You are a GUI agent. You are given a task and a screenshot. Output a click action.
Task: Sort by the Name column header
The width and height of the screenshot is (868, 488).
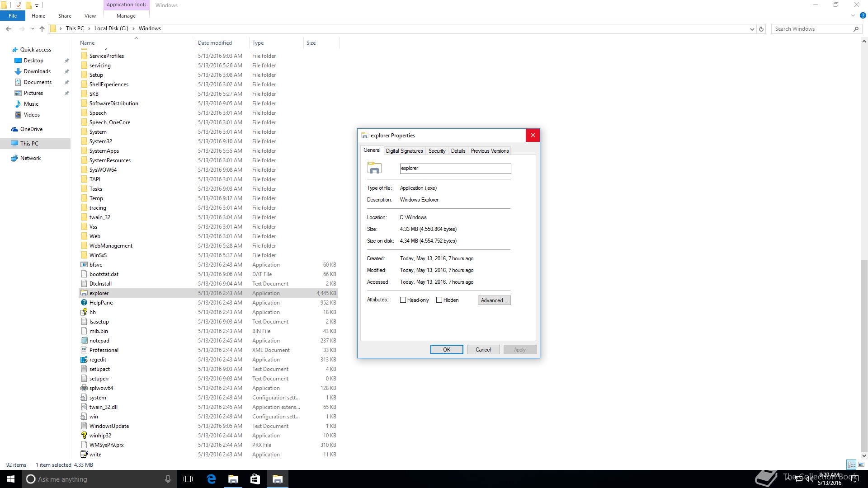click(136, 43)
